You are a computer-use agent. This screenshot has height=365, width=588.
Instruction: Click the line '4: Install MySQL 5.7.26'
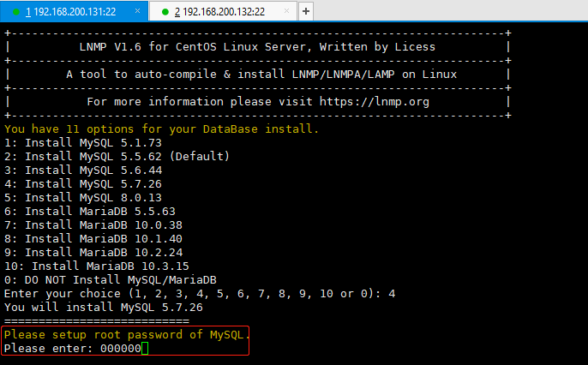[x=83, y=184]
